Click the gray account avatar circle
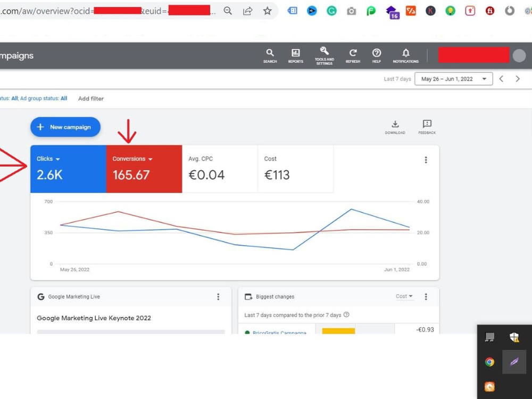This screenshot has width=532, height=399. click(x=519, y=56)
